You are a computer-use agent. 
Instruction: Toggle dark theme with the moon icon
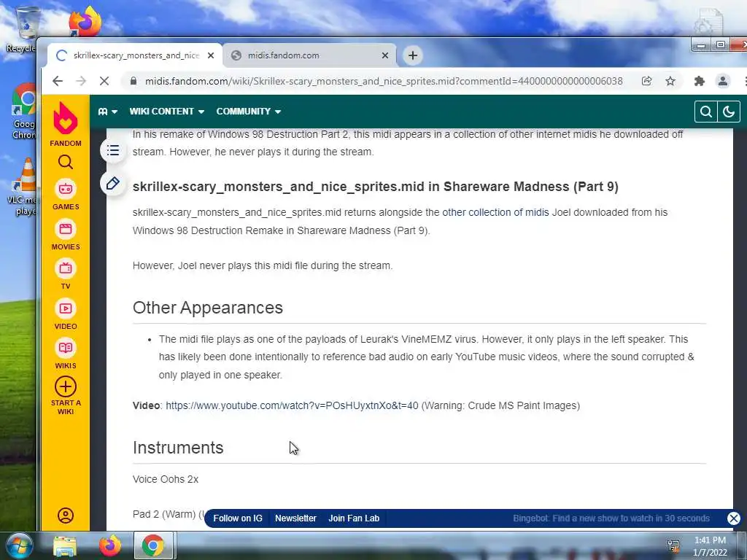click(x=729, y=112)
